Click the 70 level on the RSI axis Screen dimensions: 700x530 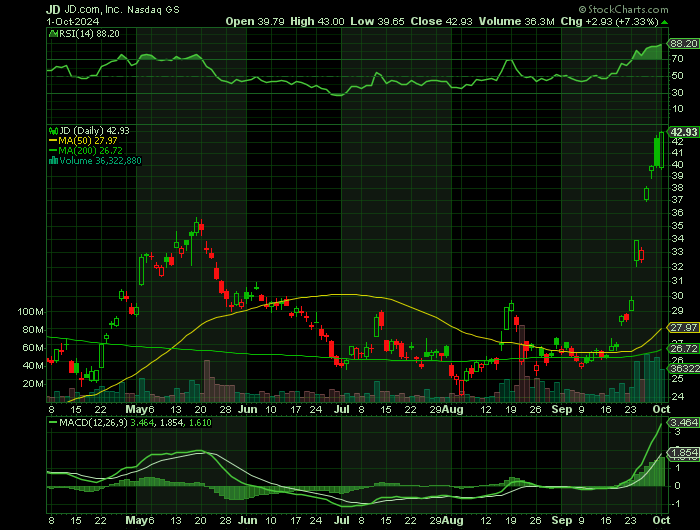[677, 58]
